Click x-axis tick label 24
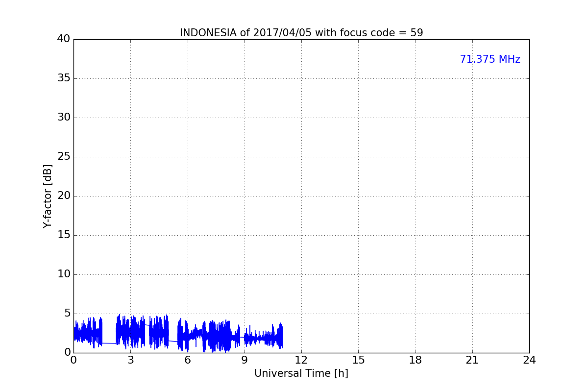The width and height of the screenshot is (588, 392). [x=529, y=360]
